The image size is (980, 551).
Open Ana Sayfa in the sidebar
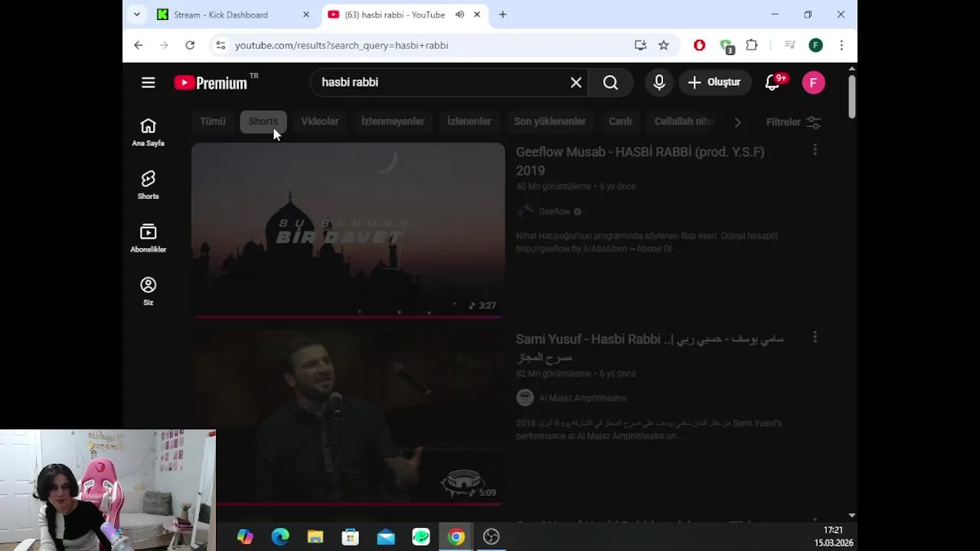(x=149, y=132)
